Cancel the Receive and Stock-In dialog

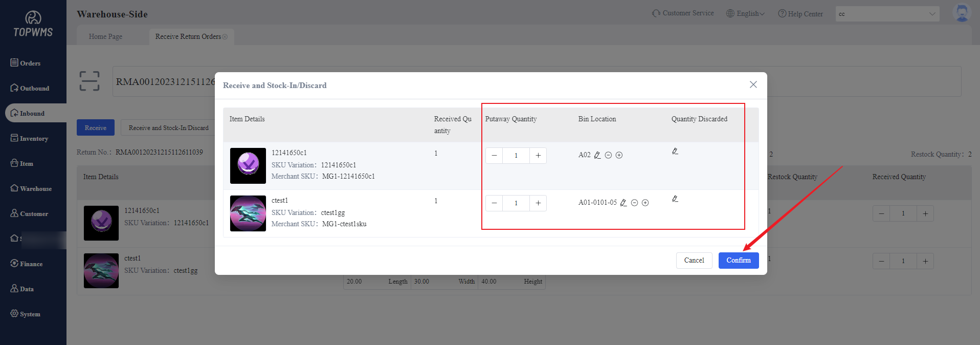tap(694, 261)
